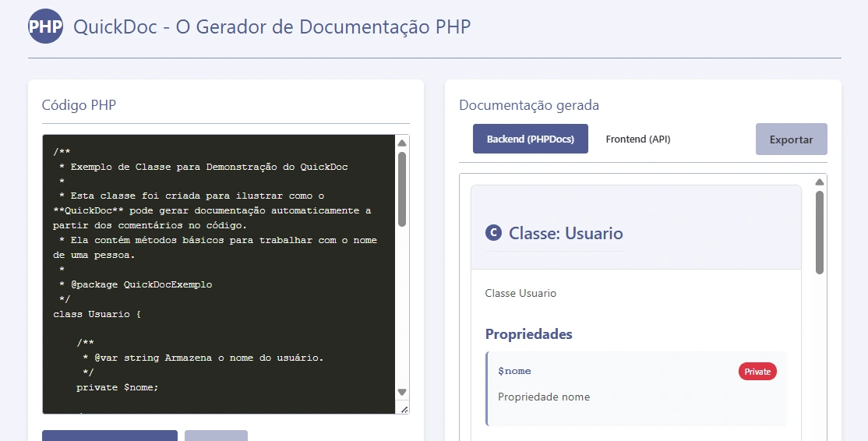868x441 pixels.
Task: Switch to Backend (PHPDocs) tab
Action: click(x=531, y=139)
